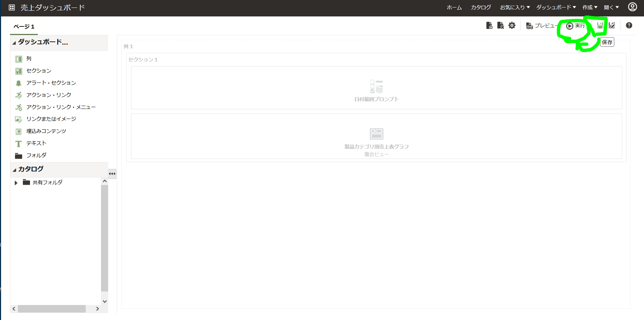Screen dimensions: 644x320
Task: Select the 列 1 column header
Action: click(x=128, y=46)
